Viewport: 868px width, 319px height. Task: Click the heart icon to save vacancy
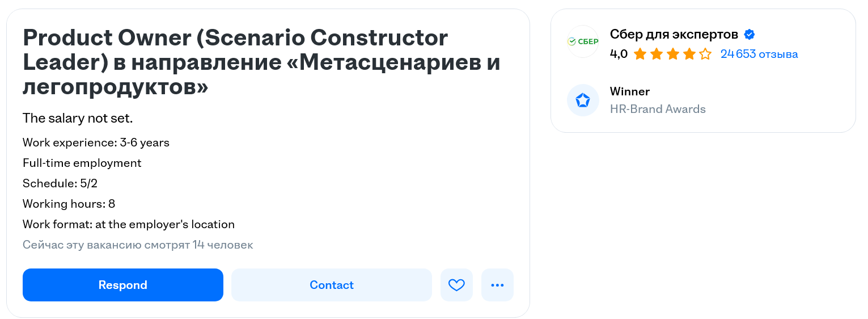pos(456,285)
